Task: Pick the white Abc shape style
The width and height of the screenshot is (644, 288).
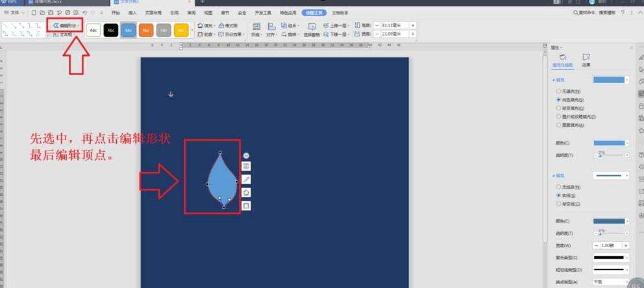Action: click(93, 30)
